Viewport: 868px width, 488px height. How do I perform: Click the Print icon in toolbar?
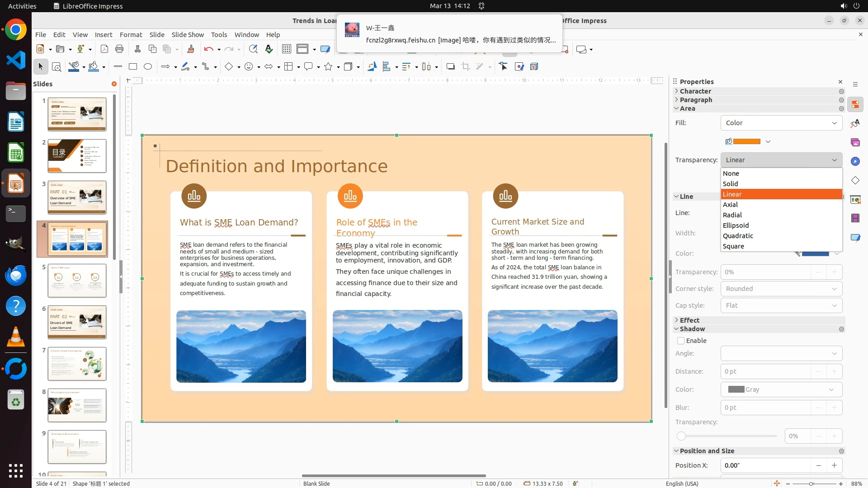(119, 49)
